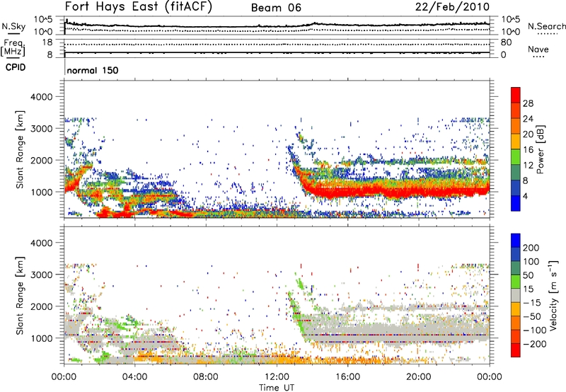
Task: Click the yellow Power colorbar segment near 16
Action: pos(516,142)
